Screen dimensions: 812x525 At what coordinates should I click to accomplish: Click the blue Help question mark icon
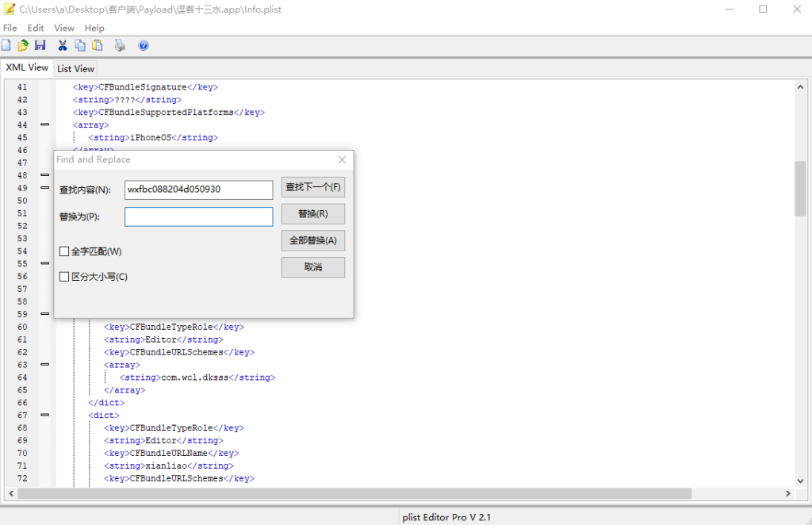(x=144, y=45)
